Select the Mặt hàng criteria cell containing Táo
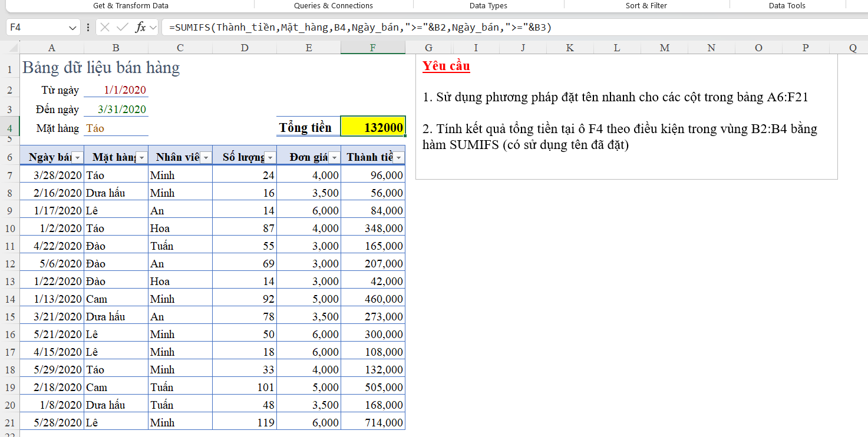The height and width of the screenshot is (437, 868). tap(115, 128)
